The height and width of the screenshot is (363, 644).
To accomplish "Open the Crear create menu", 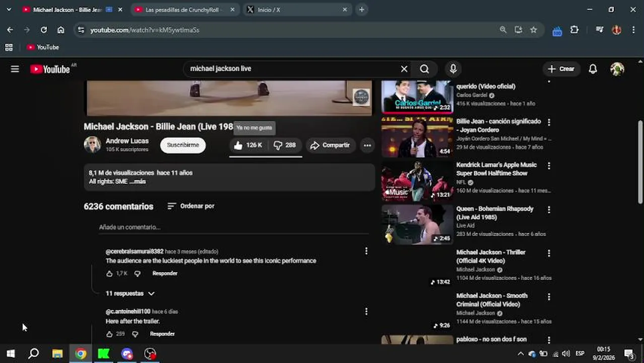I will point(561,69).
